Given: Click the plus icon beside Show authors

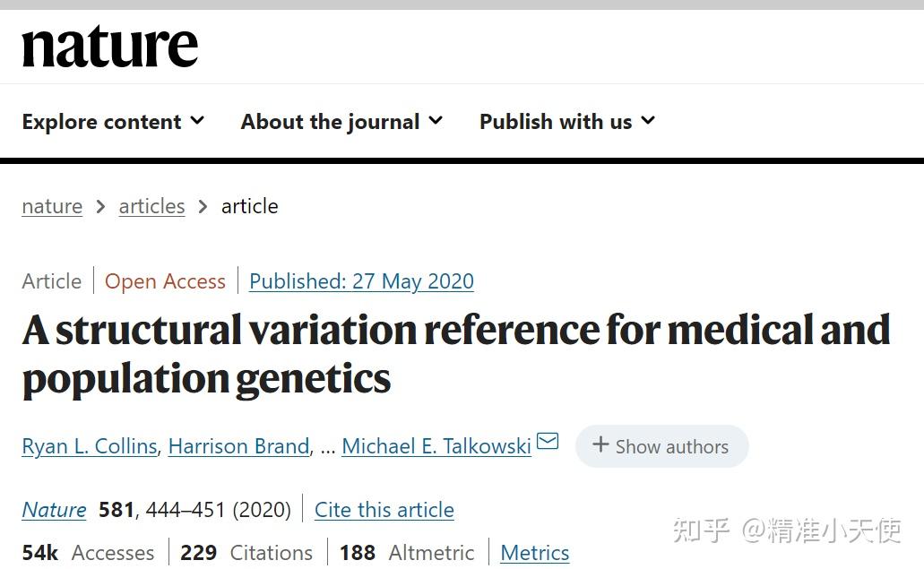Looking at the screenshot, I should (600, 445).
